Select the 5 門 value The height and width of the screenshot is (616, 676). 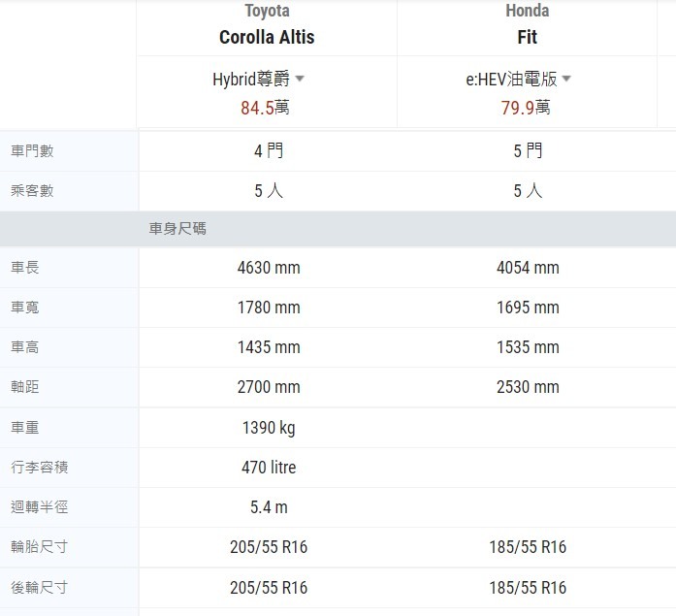pos(528,151)
